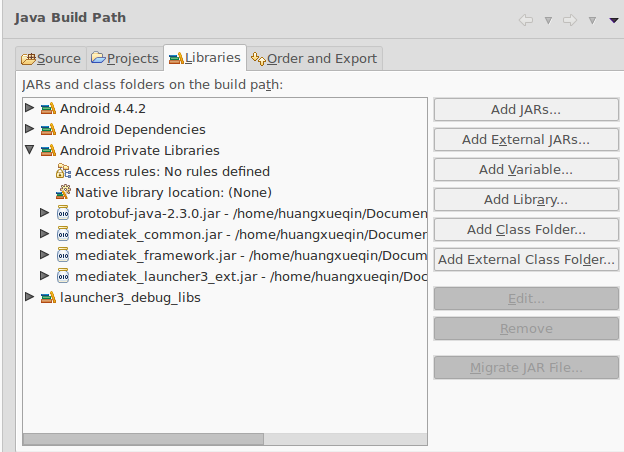Select the Libraries tab
Screen dimensions: 624x452
point(205,58)
